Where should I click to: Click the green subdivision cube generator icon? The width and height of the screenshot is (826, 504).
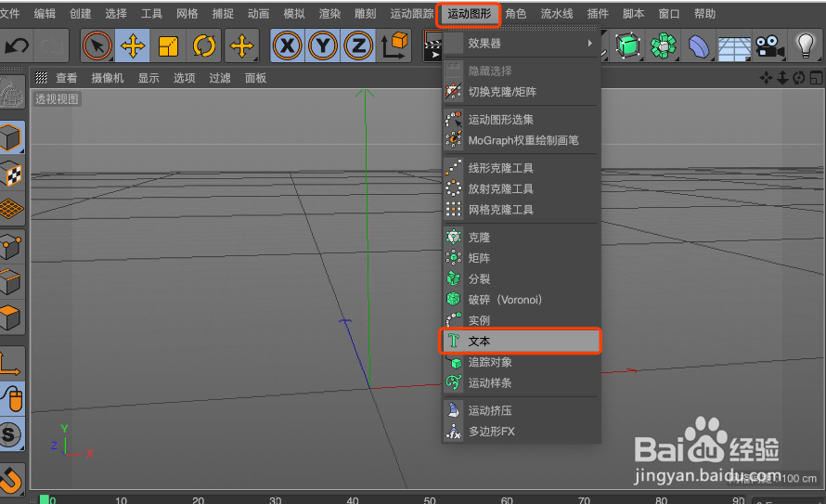627,45
